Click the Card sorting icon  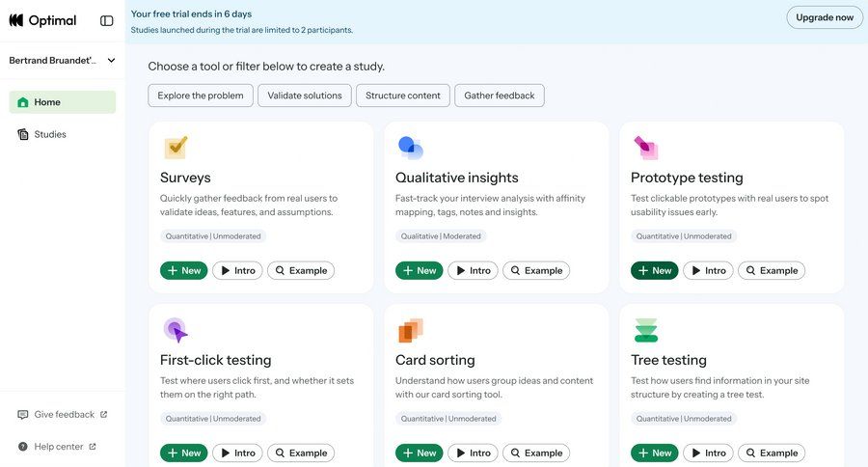coord(410,330)
